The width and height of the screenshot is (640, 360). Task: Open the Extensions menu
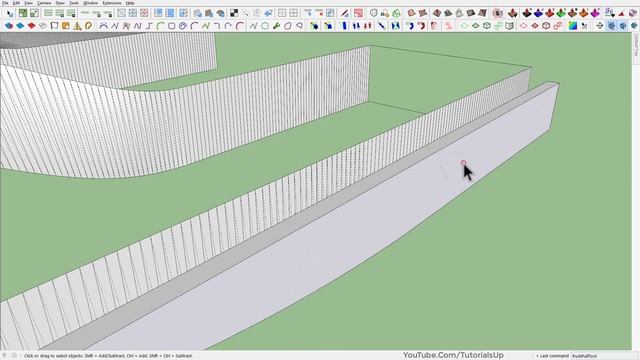[112, 3]
